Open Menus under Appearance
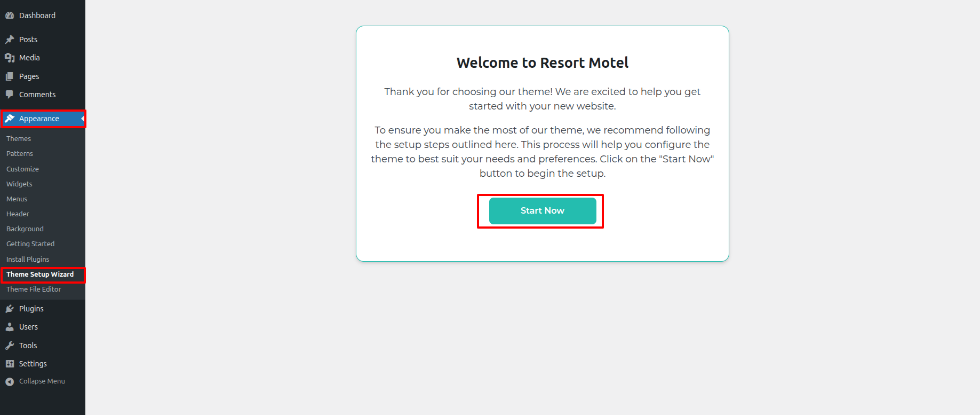Image resolution: width=980 pixels, height=415 pixels. (x=17, y=199)
